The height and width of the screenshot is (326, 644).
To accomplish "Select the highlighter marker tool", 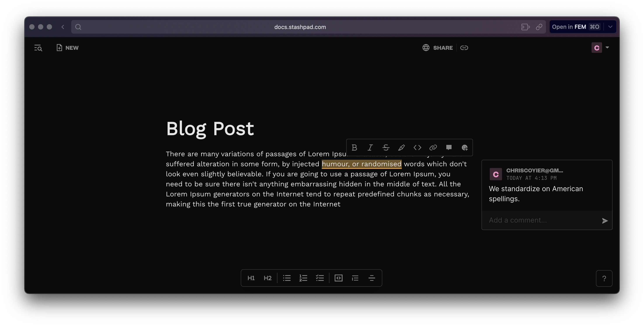I will (402, 148).
